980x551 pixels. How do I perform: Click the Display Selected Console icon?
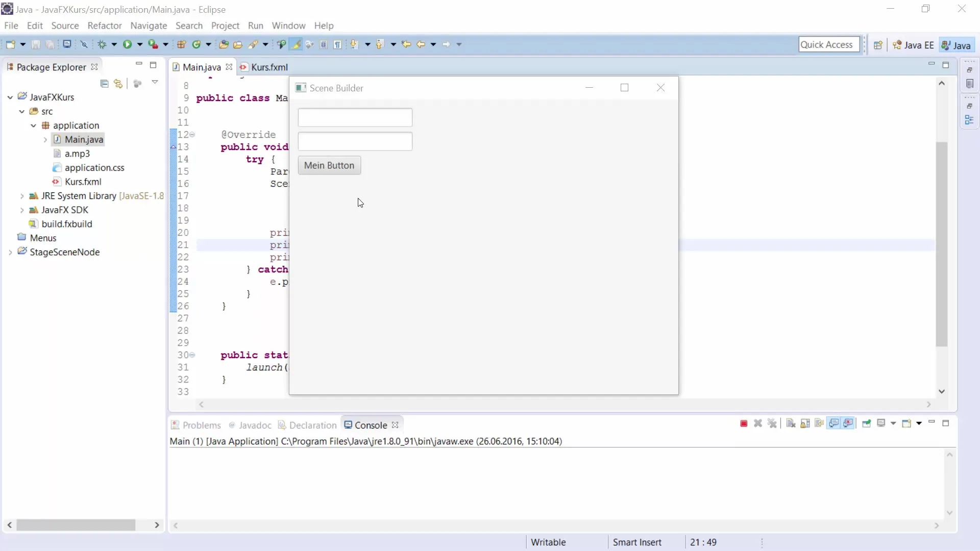(881, 423)
